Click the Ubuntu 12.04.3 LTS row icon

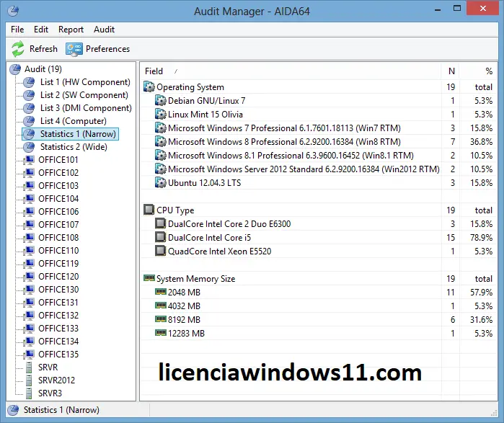pos(160,183)
